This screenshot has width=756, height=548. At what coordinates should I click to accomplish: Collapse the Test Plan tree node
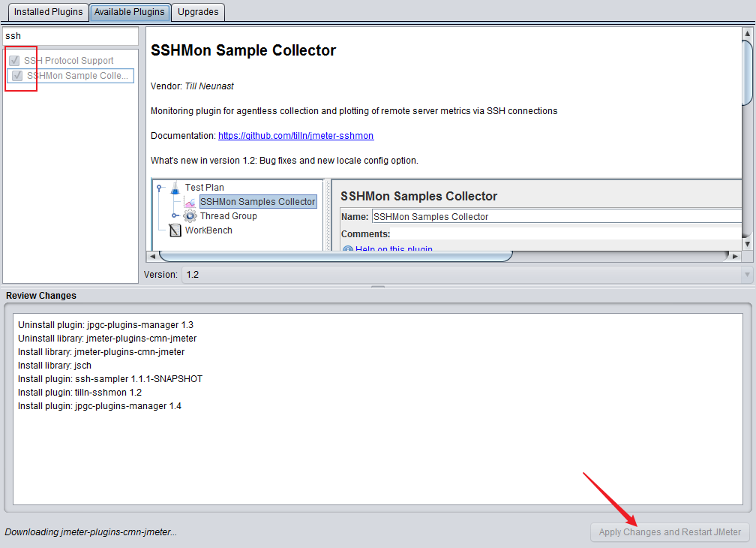[x=160, y=188]
